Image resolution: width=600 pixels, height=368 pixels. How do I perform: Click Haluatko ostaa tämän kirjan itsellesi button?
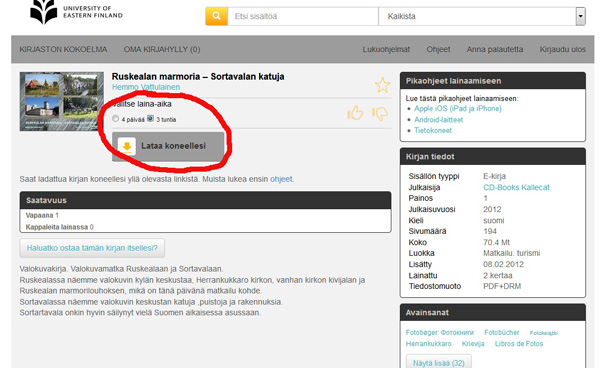click(x=92, y=248)
